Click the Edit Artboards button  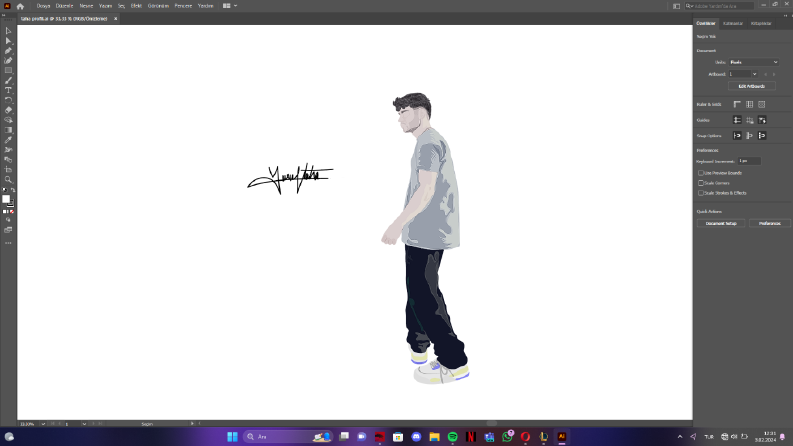coord(752,86)
